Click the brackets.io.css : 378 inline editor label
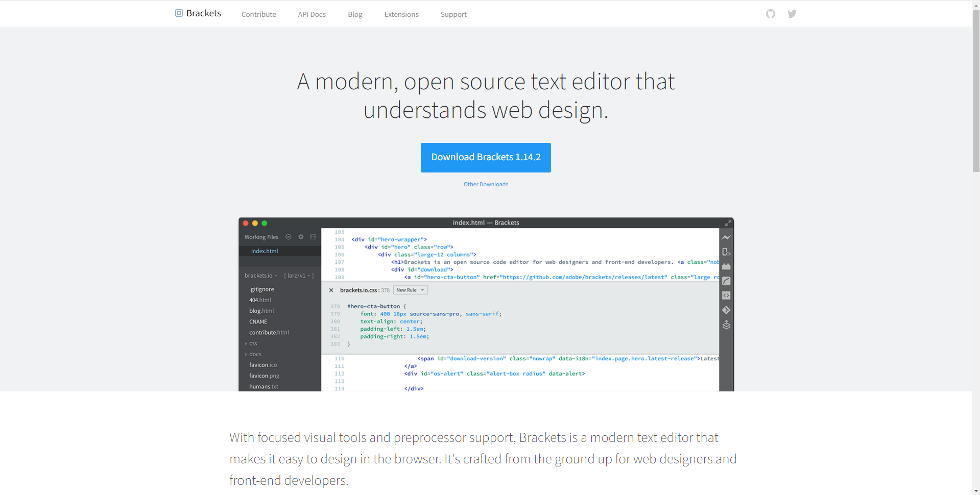 click(365, 290)
